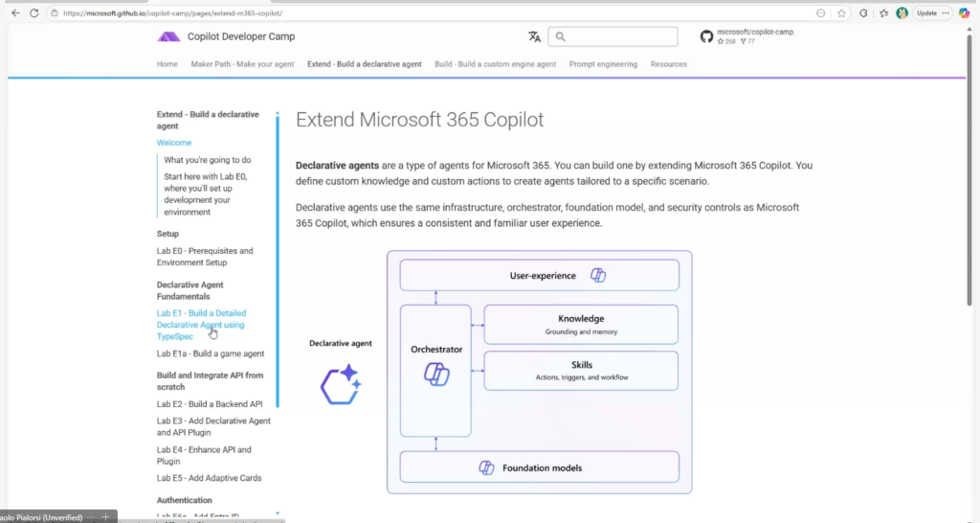This screenshot has width=980, height=523.
Task: Click the search magnifier icon
Action: tap(561, 37)
